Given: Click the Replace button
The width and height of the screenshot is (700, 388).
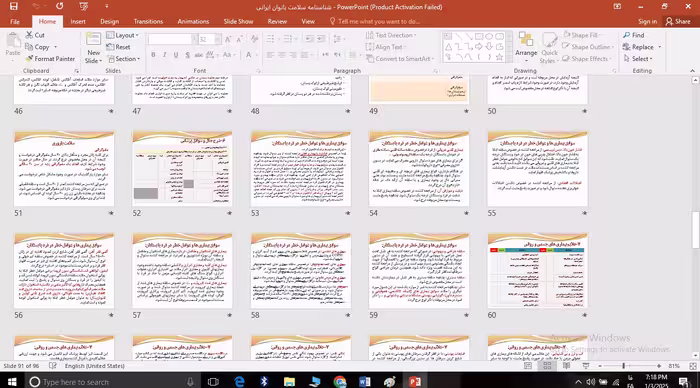Looking at the screenshot, I should (x=638, y=47).
